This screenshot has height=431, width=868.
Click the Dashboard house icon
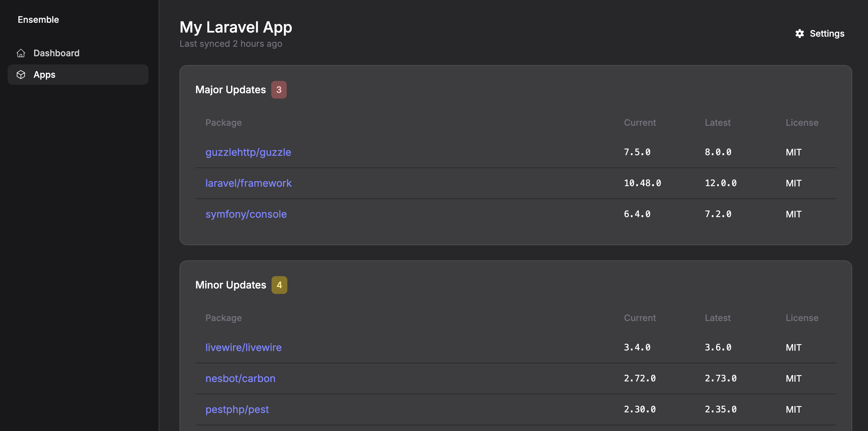click(x=21, y=53)
